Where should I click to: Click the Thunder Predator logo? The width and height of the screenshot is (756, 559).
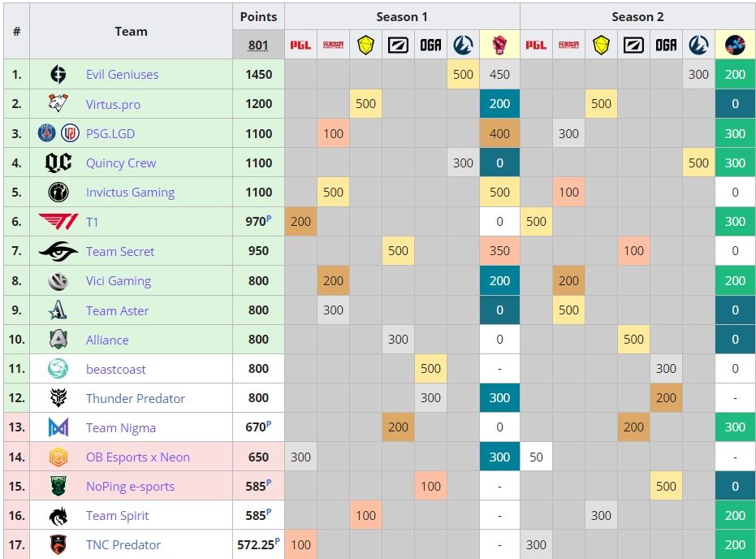(58, 398)
